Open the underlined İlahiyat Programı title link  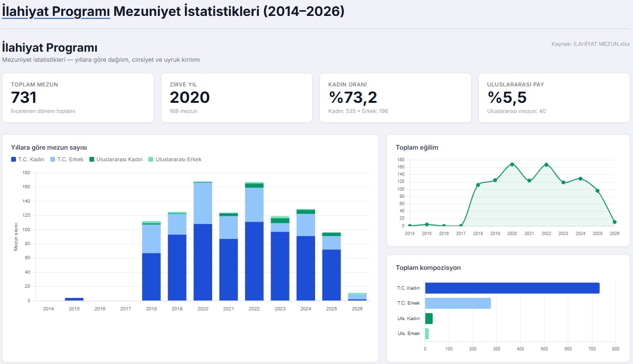click(x=56, y=12)
